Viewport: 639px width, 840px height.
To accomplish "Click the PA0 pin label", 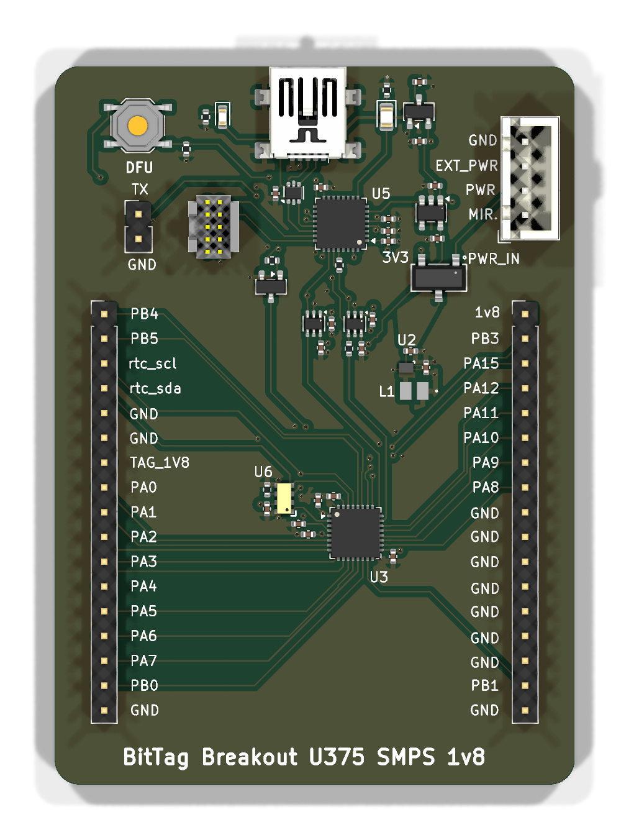I will pyautogui.click(x=143, y=487).
